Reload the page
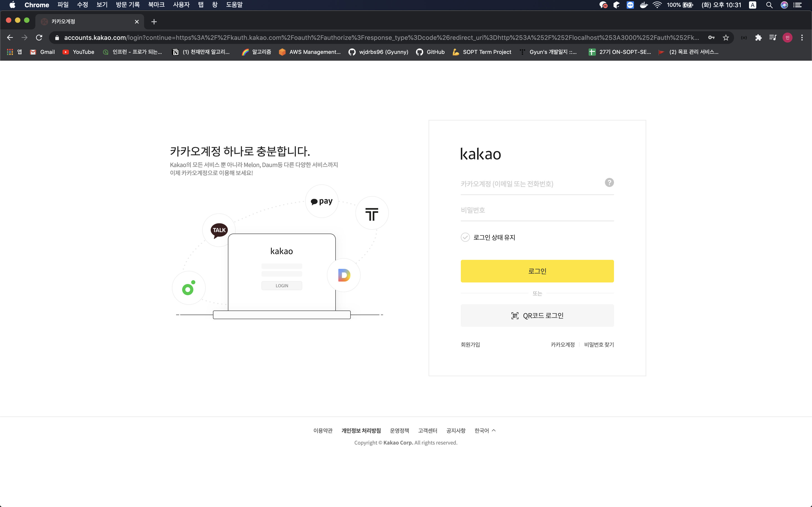Screen dimensions: 812x507 pyautogui.click(x=39, y=38)
